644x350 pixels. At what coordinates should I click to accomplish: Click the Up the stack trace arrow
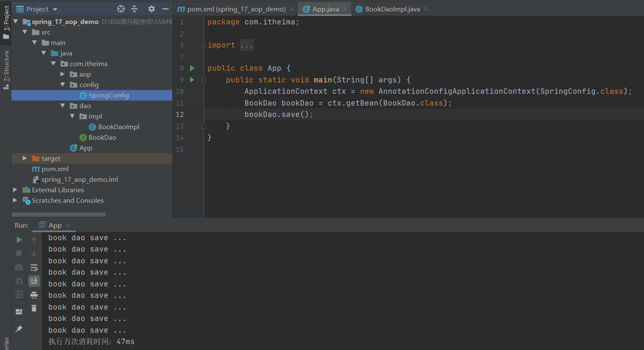[x=34, y=240]
